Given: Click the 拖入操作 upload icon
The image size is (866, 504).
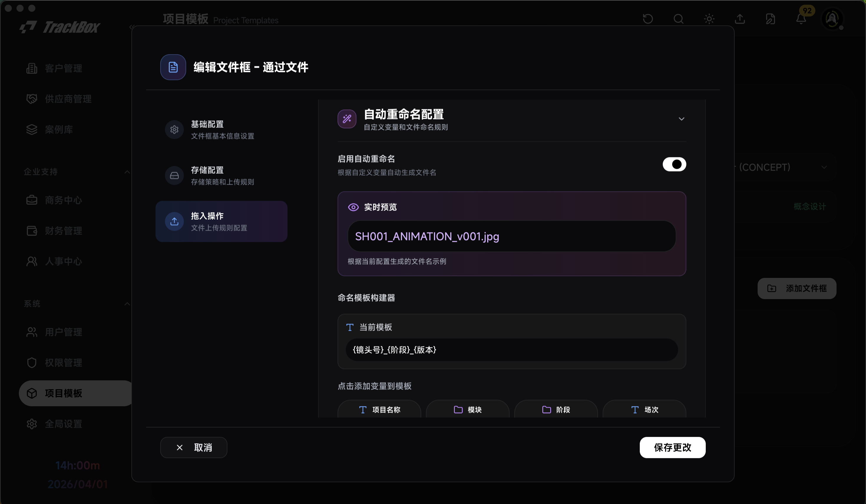Looking at the screenshot, I should pos(174,221).
